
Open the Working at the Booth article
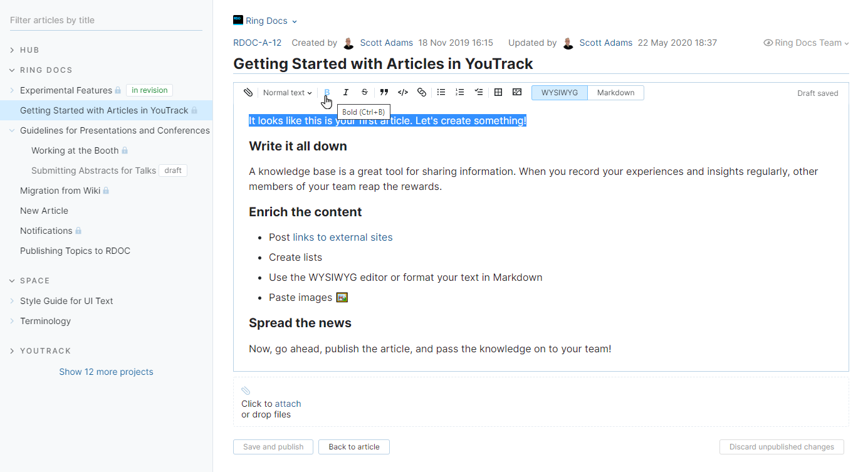point(75,150)
